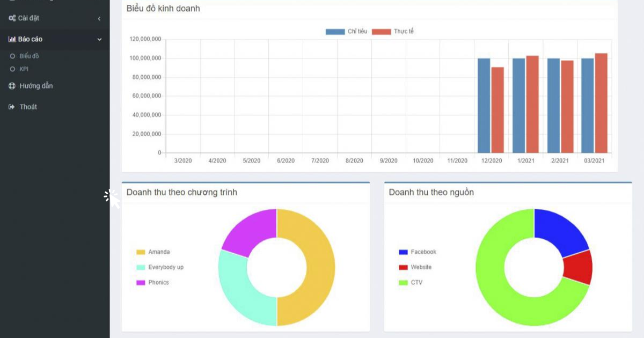Toggle Thực tế series in chart legend
Viewport: 644px width, 338px height.
click(393, 32)
